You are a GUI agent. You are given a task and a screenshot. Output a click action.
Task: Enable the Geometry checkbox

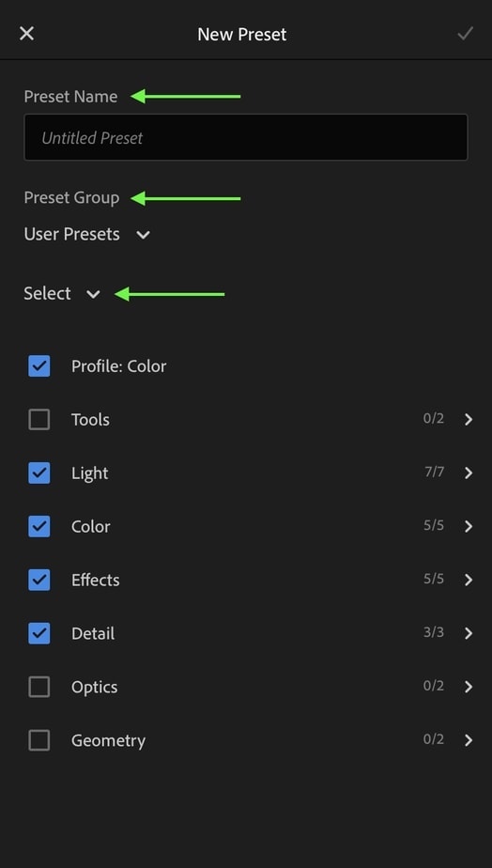pos(39,740)
